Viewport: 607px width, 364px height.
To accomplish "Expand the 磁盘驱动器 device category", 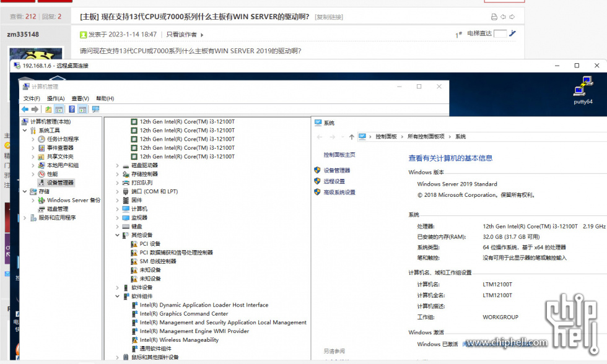I will coord(117,165).
